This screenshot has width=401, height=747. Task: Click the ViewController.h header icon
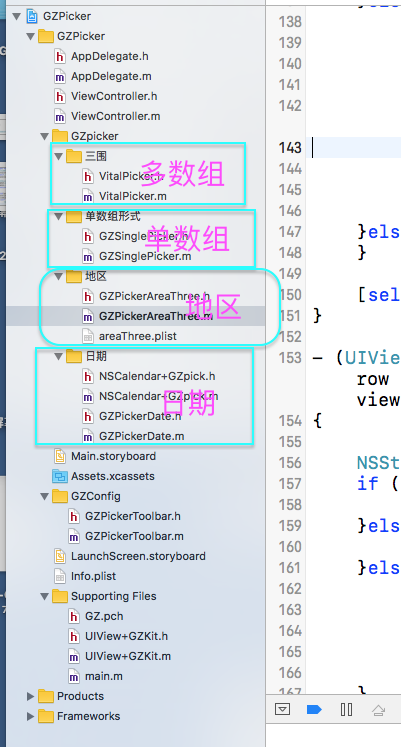(60, 96)
